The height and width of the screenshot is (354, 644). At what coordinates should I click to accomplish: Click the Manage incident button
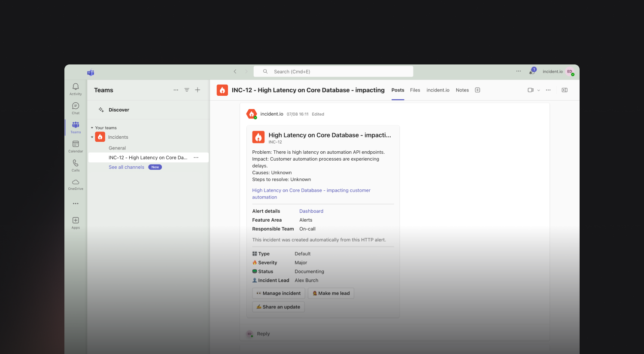(x=279, y=293)
